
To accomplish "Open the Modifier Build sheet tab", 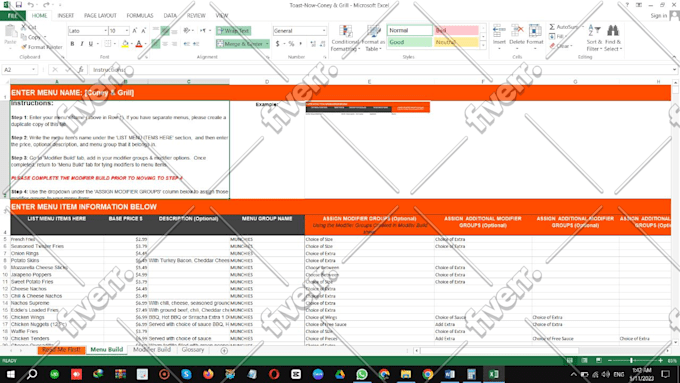I will click(x=152, y=350).
